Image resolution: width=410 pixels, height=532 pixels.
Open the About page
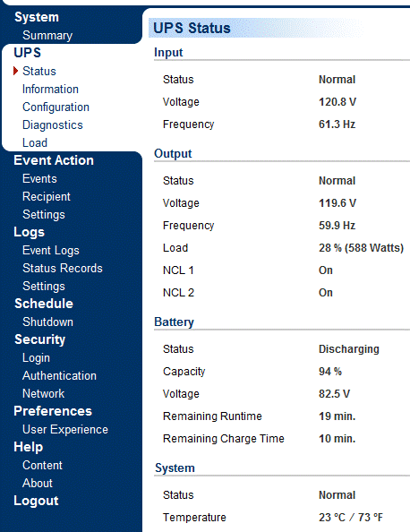pyautogui.click(x=38, y=483)
